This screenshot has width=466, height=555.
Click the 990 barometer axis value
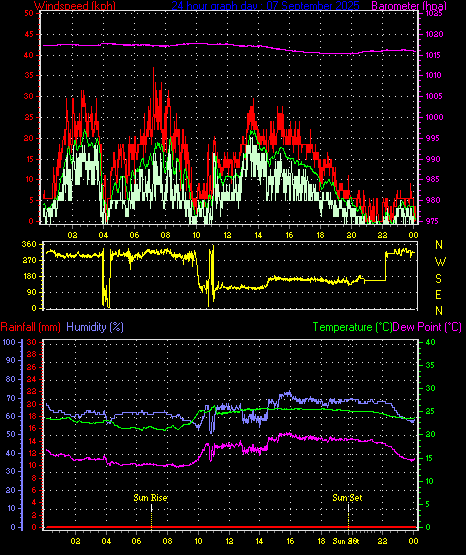(x=432, y=159)
